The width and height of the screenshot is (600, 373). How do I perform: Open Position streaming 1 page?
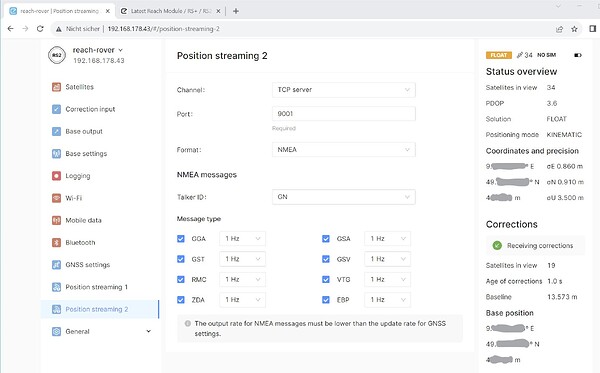click(x=96, y=287)
